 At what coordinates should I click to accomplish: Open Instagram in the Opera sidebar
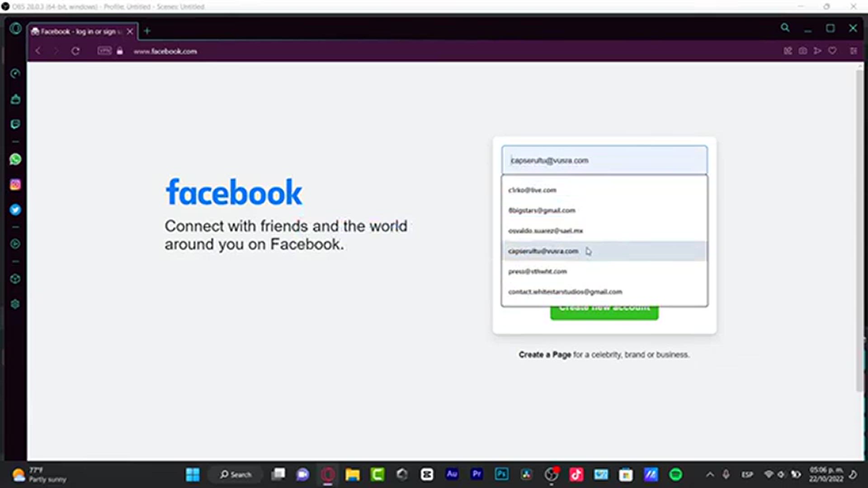pyautogui.click(x=15, y=184)
